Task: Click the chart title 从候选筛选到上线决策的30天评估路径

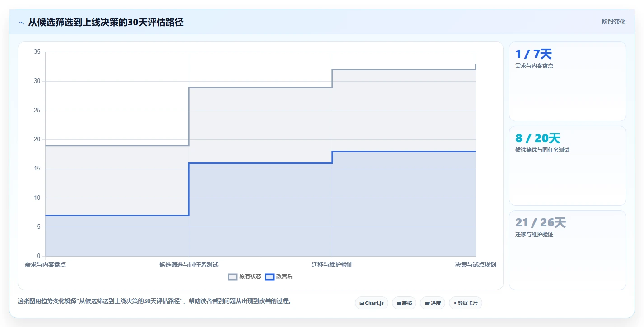Action: point(106,22)
